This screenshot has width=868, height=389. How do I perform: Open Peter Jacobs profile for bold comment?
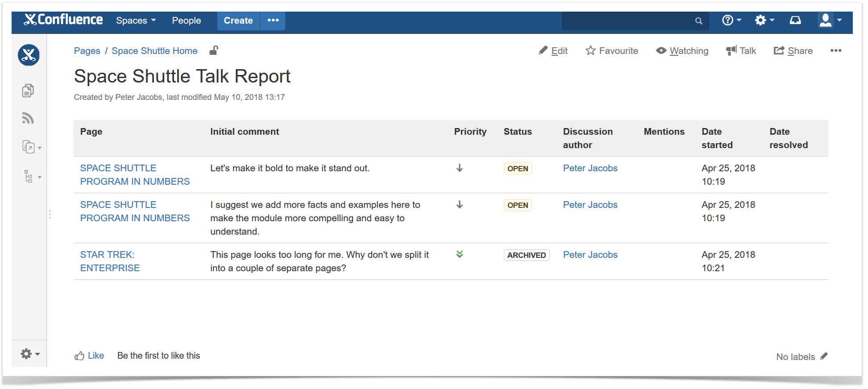click(590, 168)
